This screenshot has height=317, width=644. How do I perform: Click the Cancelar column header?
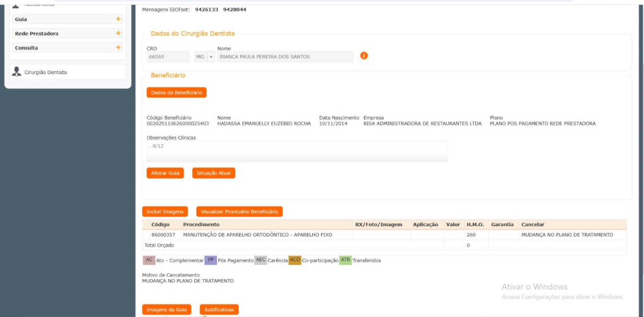(x=533, y=225)
